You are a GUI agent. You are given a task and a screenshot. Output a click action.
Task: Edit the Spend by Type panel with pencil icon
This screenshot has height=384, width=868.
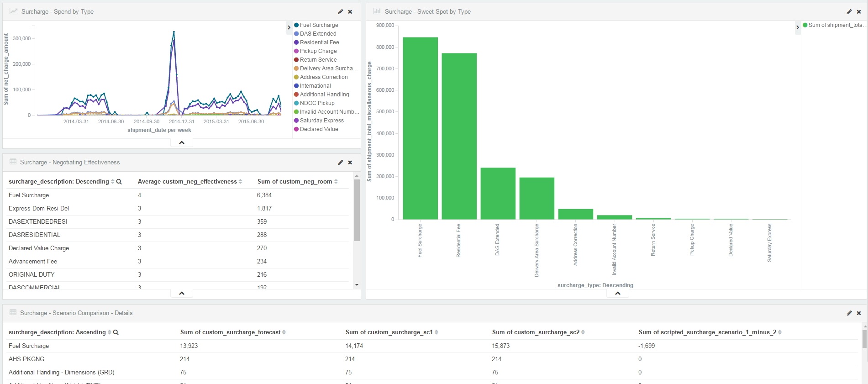(x=340, y=12)
